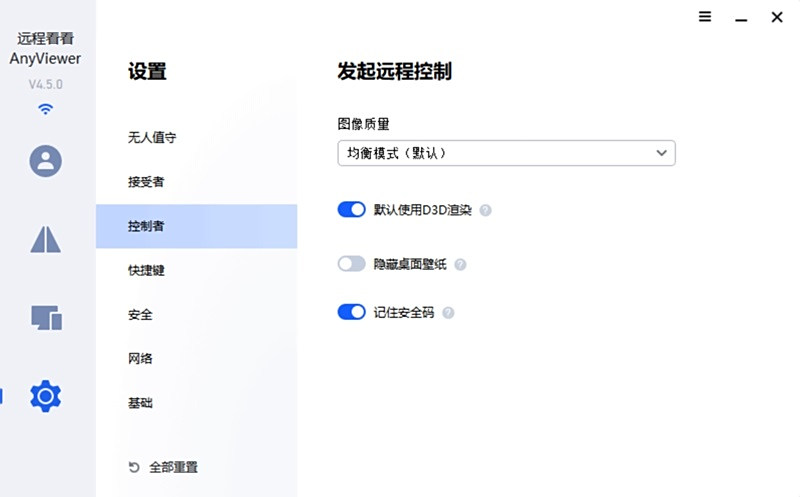Open the devices screen icon in sidebar

point(46,318)
